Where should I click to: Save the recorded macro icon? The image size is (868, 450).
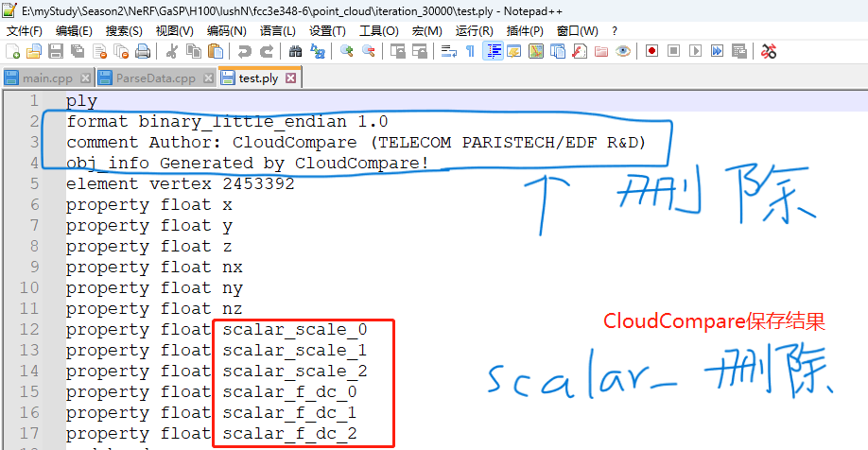(x=739, y=51)
